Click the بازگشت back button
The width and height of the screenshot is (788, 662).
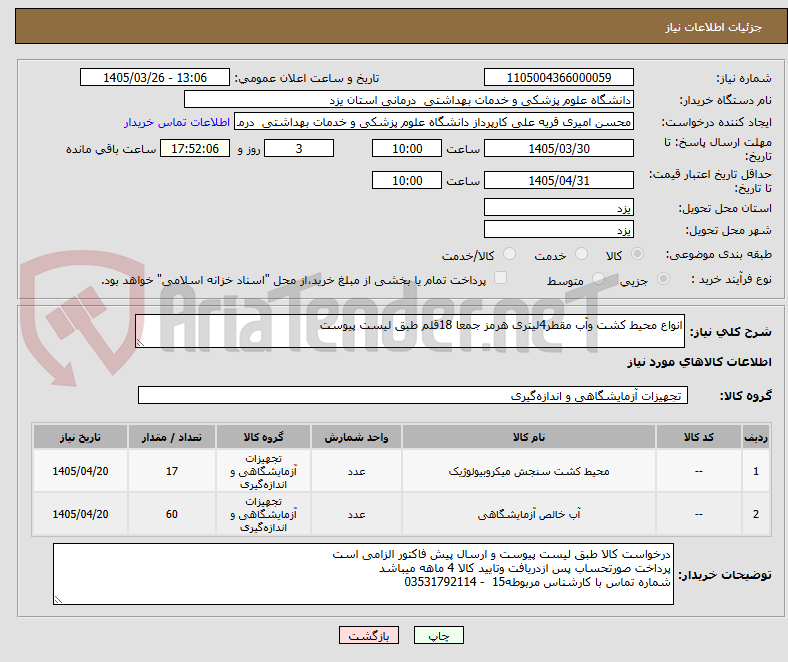coord(369,635)
